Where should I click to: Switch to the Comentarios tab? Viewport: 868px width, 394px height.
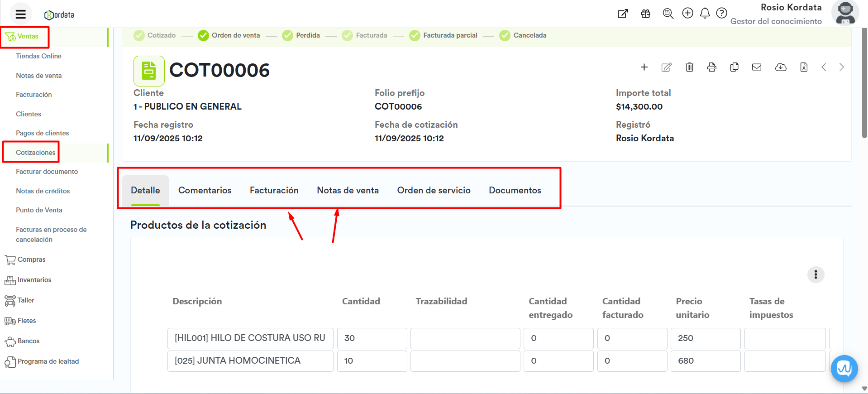coord(205,190)
